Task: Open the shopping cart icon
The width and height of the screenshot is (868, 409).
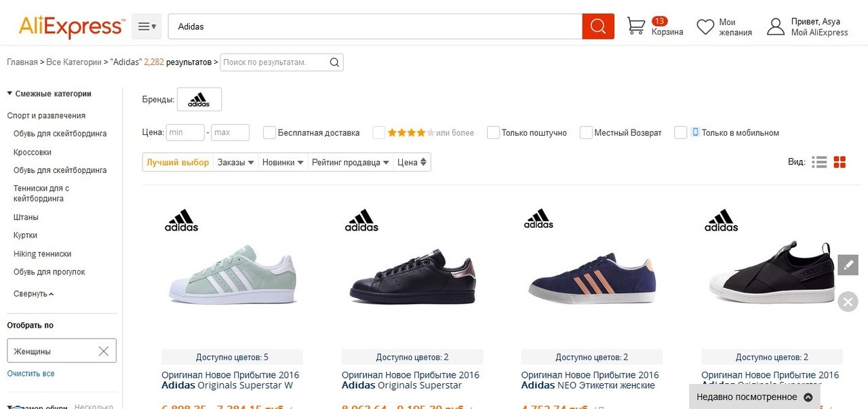Action: pyautogui.click(x=636, y=26)
